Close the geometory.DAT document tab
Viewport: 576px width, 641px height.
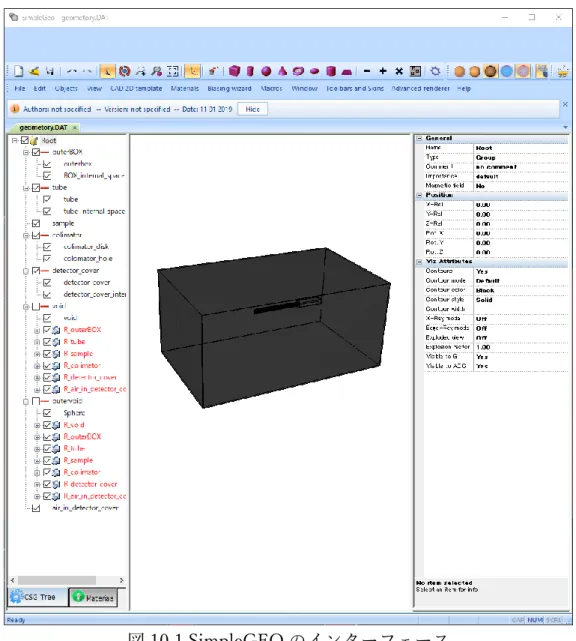[75, 128]
